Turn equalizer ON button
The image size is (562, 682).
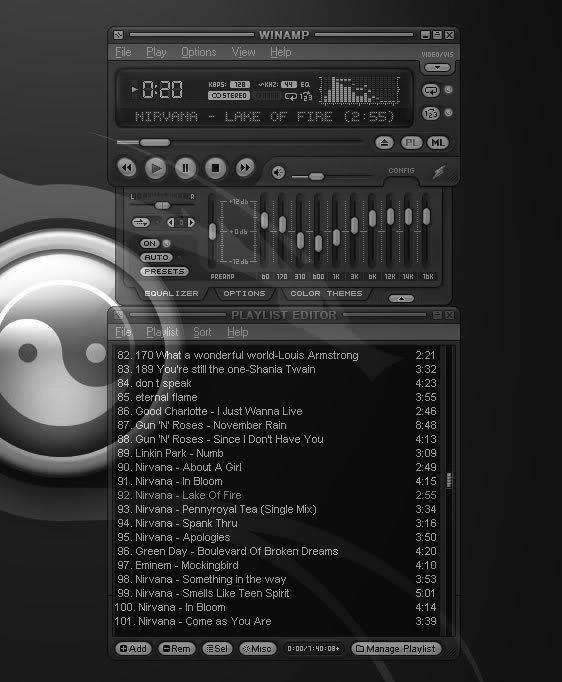point(150,244)
